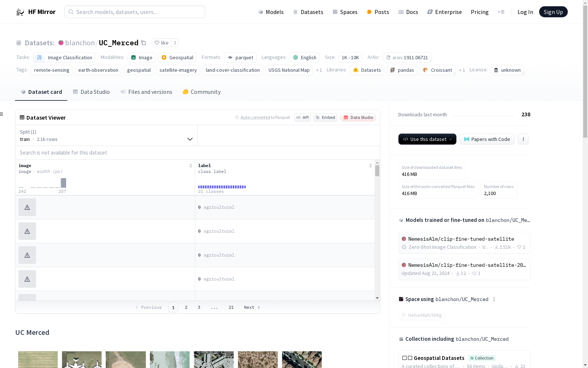Screen dimensions: 588x368
Task: Go to Datasets in the top navigation
Action: 308,12
